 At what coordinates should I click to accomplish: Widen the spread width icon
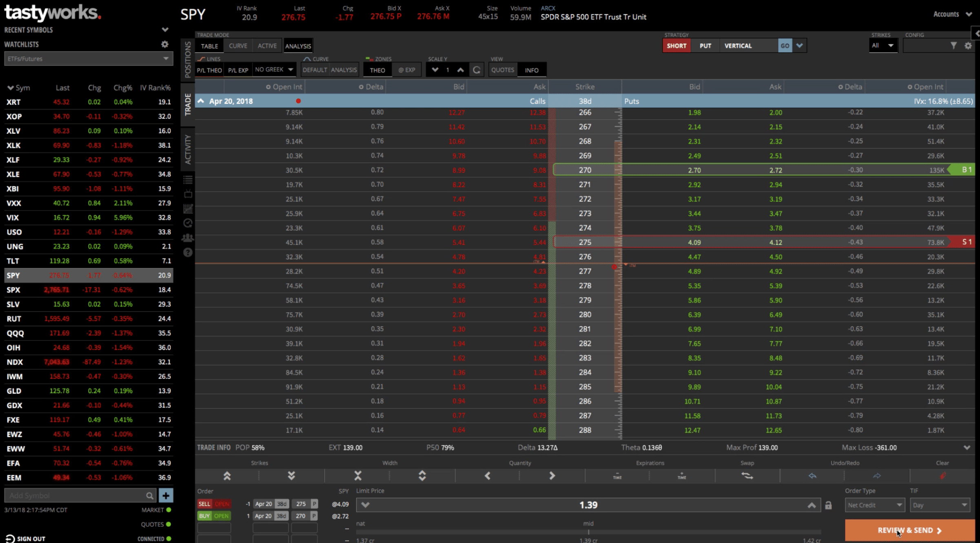tap(422, 476)
